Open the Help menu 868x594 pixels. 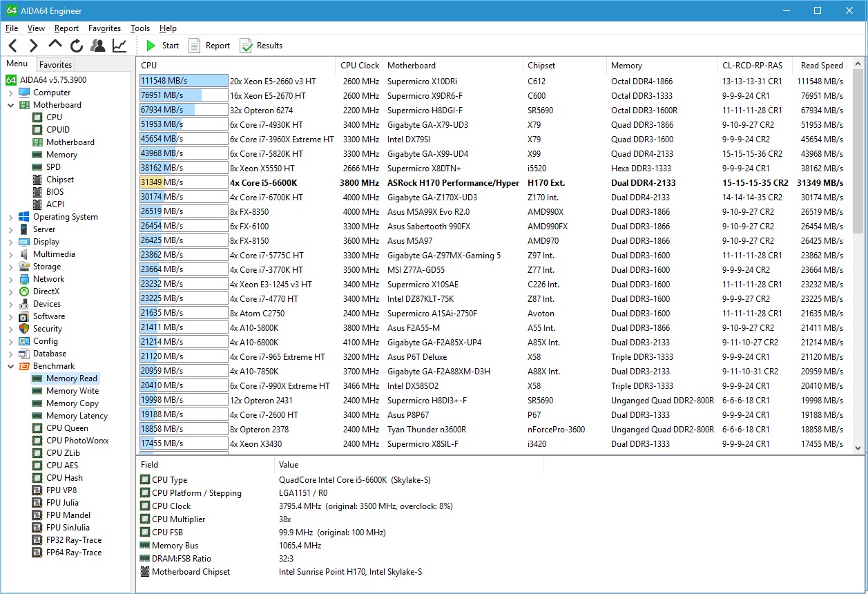click(168, 28)
